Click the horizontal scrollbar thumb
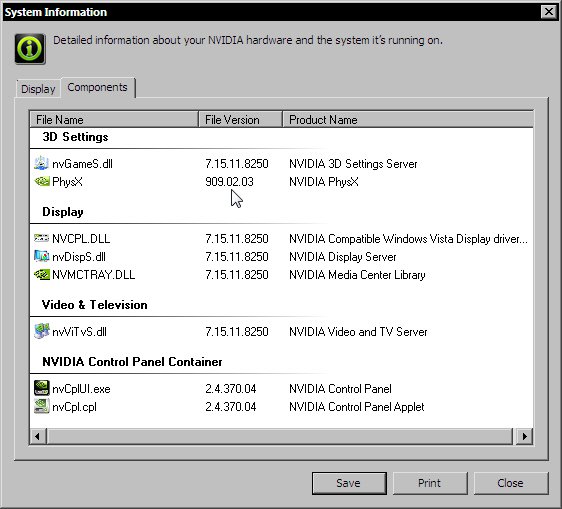 point(280,436)
